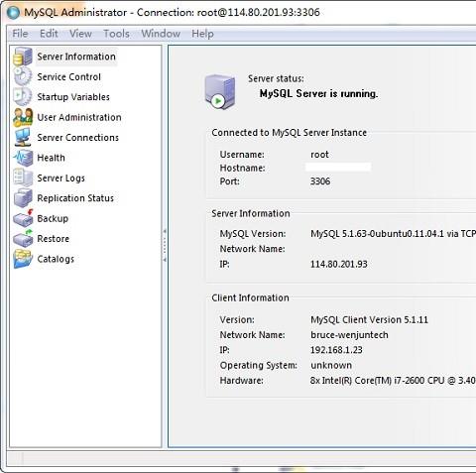Click the 'MySQL Version:' label
The width and height of the screenshot is (476, 473).
253,234
